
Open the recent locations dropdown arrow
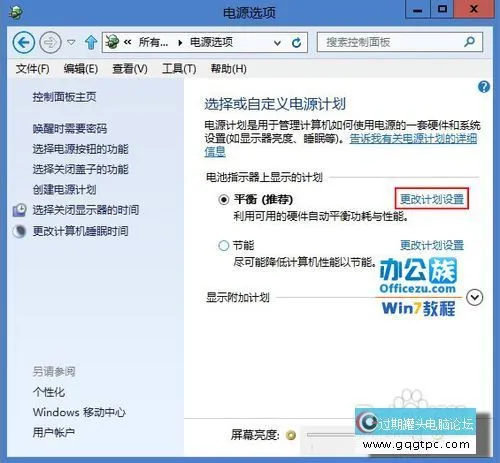point(71,42)
